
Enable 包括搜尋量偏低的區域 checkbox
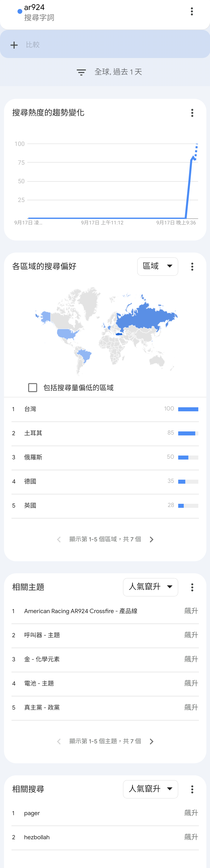coord(33,388)
